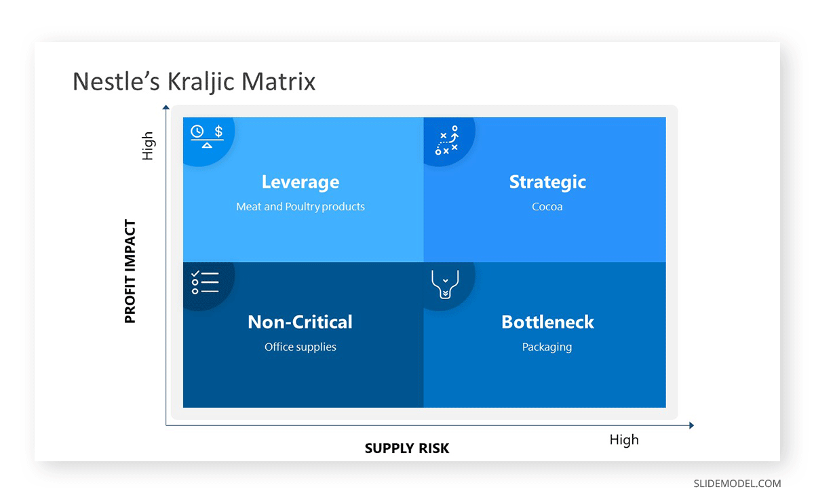The width and height of the screenshot is (814, 504).
Task: Click the High label on vertical axis
Action: click(148, 146)
